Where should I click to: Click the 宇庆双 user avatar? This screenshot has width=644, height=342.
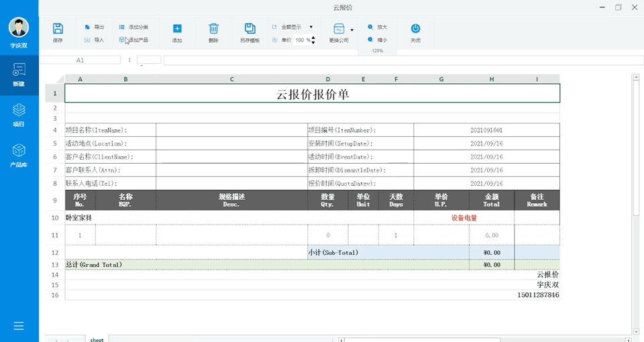point(19,27)
